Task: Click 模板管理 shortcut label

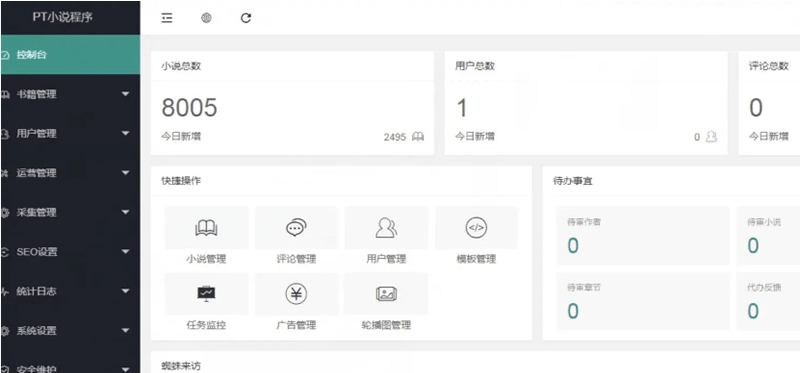Action: (476, 259)
